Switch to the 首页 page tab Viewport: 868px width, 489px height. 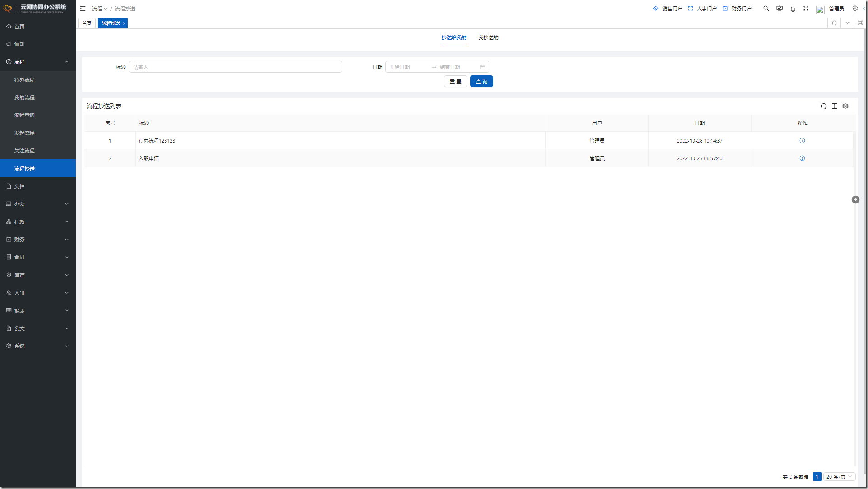87,23
